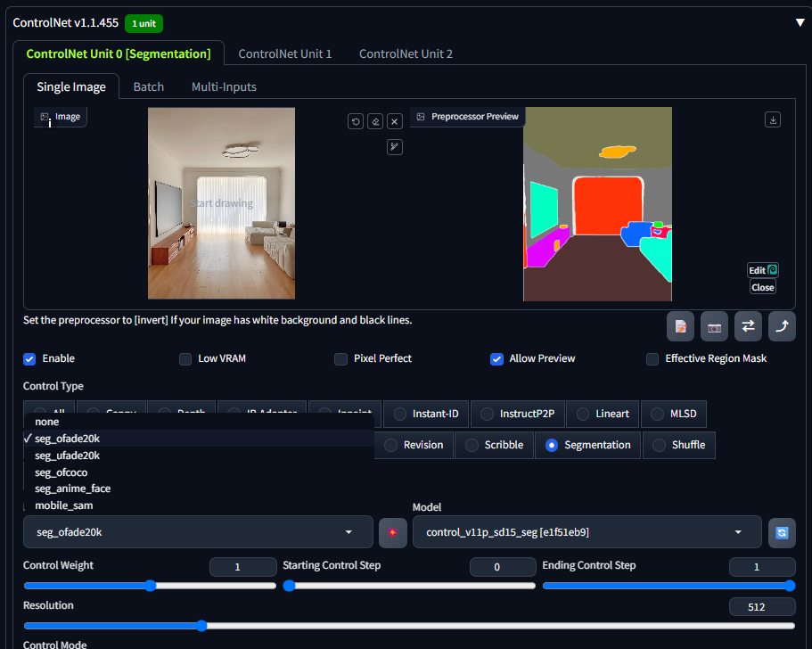Click the undo icon above the input image
The height and width of the screenshot is (649, 812).
[356, 122]
